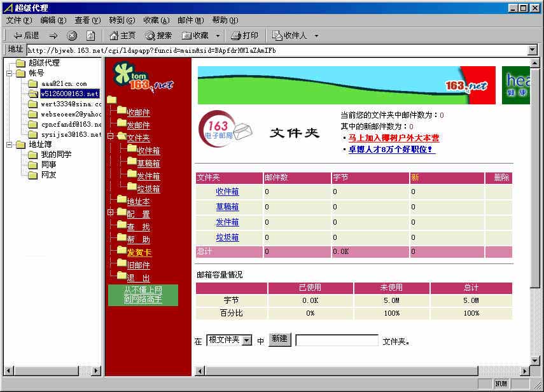Expand the address bar URL dropdown
This screenshot has height=392, width=544.
tap(533, 50)
